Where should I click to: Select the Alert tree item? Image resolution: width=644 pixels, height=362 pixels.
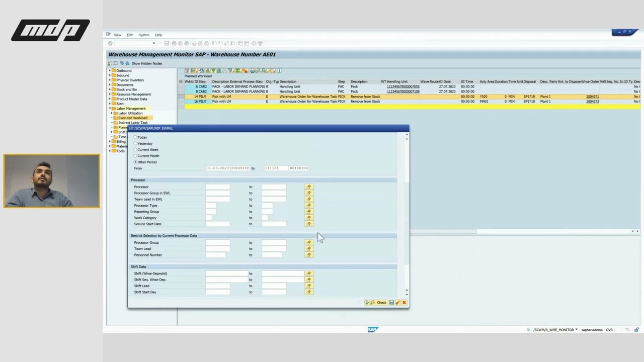(120, 104)
